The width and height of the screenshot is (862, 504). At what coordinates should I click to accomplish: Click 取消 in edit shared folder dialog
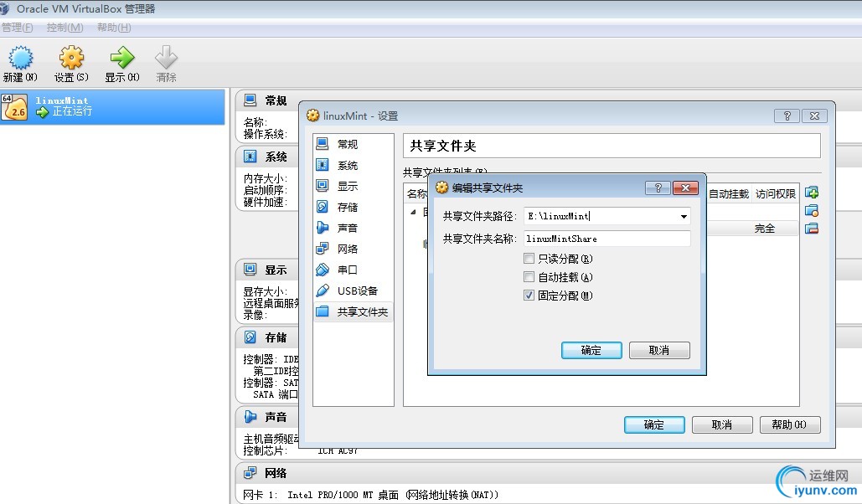pyautogui.click(x=659, y=350)
